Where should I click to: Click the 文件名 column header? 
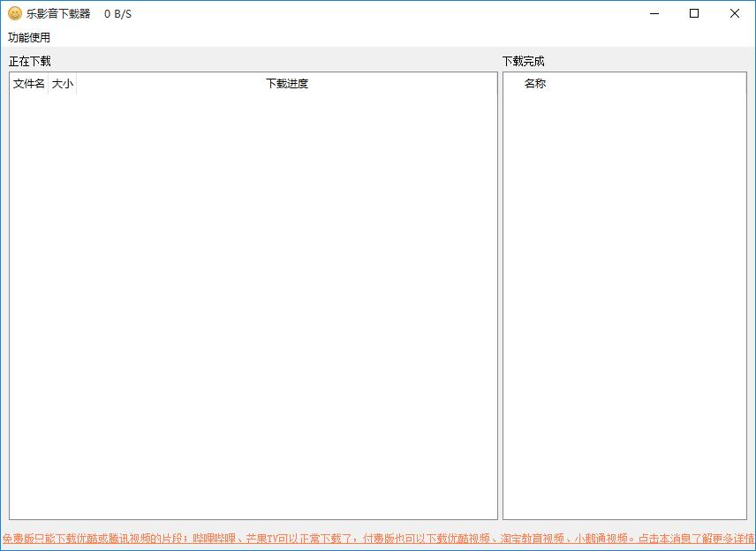click(28, 84)
